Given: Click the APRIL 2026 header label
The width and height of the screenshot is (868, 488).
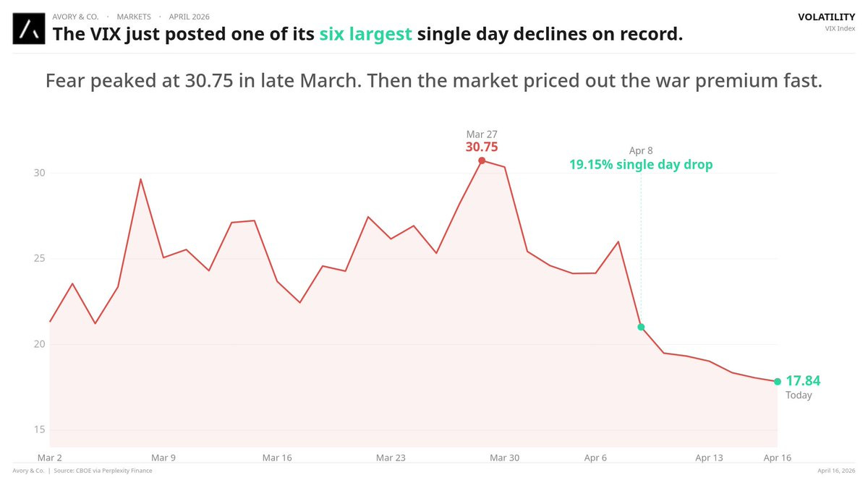Looking at the screenshot, I should tap(190, 16).
